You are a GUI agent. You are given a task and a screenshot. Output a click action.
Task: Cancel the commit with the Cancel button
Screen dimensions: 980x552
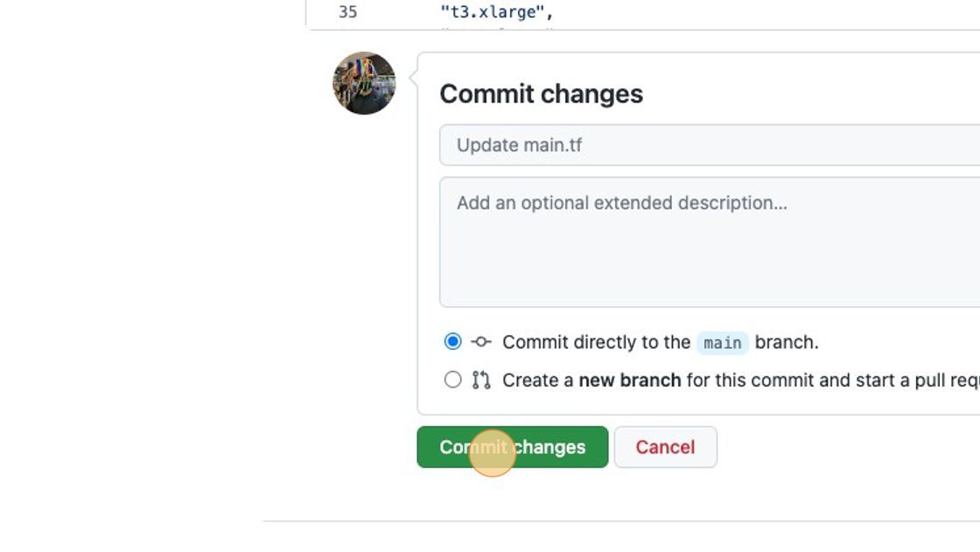[x=666, y=447]
